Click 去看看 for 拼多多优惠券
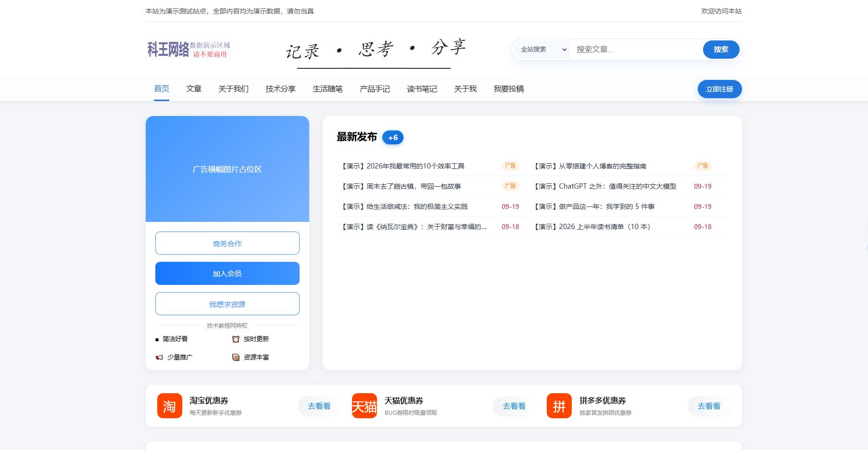This screenshot has height=450, width=868. pyautogui.click(x=709, y=406)
